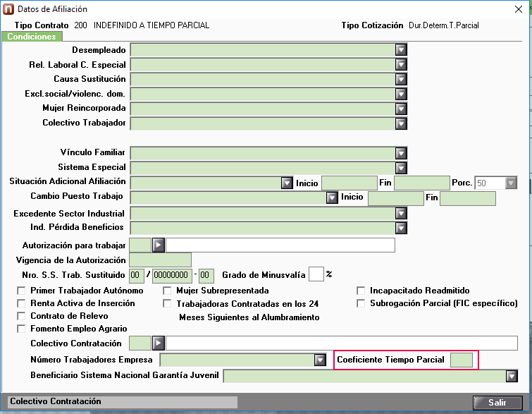Screen dimensions: 532x414
Task: Open Cambio Puesto Trabajo dropdown
Action: (332, 197)
